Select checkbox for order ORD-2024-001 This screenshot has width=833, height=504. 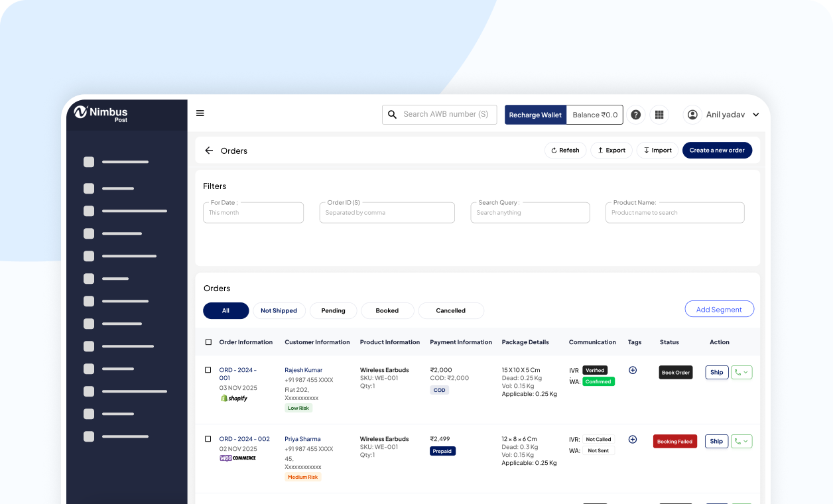(x=208, y=370)
